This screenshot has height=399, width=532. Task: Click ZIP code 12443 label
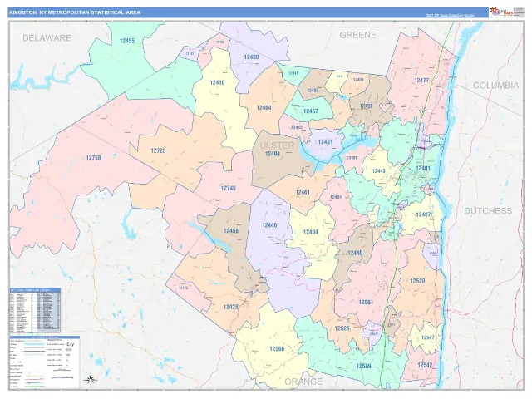(379, 171)
